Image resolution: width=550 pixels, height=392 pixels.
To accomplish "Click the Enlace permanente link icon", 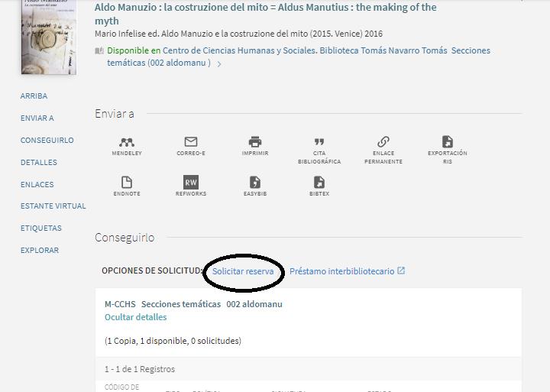I will point(383,142).
